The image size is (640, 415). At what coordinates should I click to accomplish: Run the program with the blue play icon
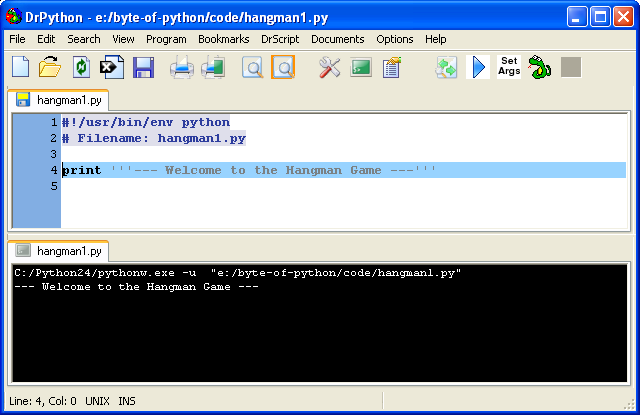(x=478, y=67)
